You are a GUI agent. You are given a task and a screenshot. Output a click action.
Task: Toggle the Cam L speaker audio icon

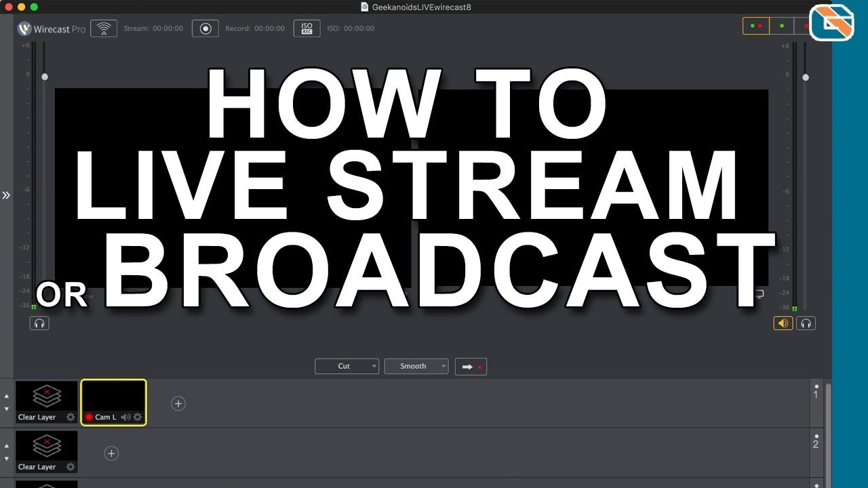(125, 418)
